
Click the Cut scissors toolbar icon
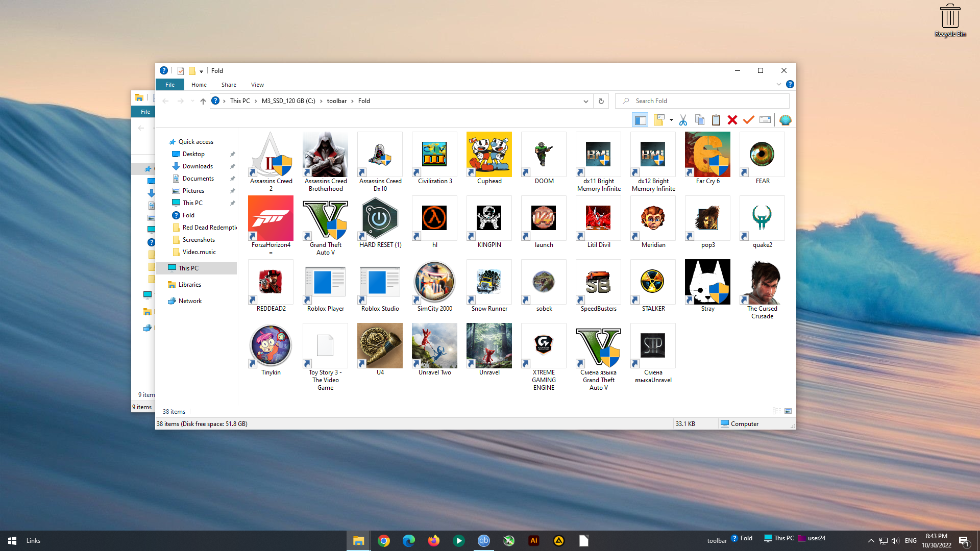[683, 120]
